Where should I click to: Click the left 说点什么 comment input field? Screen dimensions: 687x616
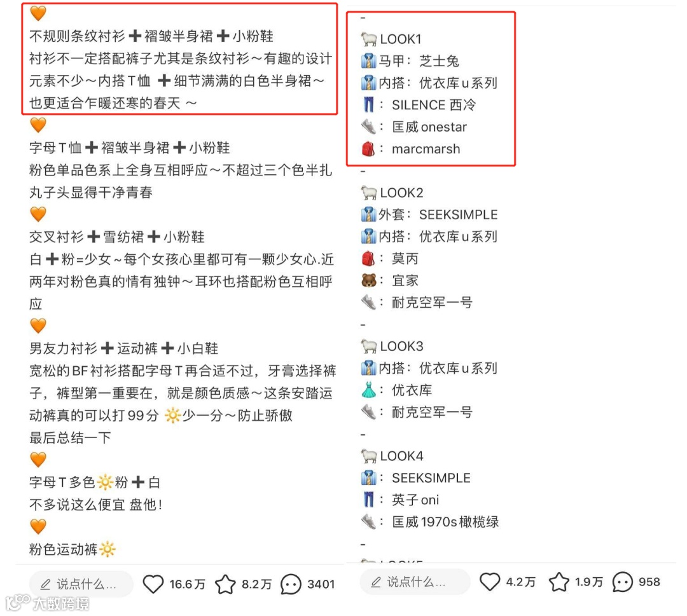(x=81, y=584)
